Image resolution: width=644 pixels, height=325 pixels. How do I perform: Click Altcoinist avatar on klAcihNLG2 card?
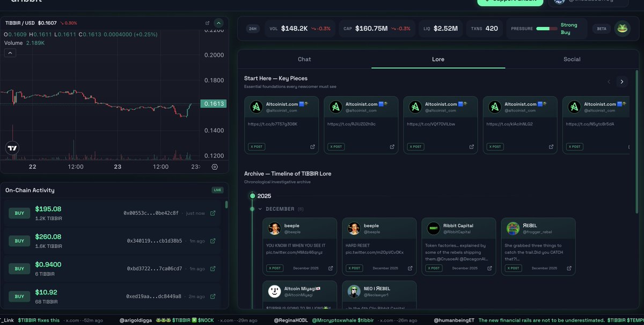[x=494, y=107]
